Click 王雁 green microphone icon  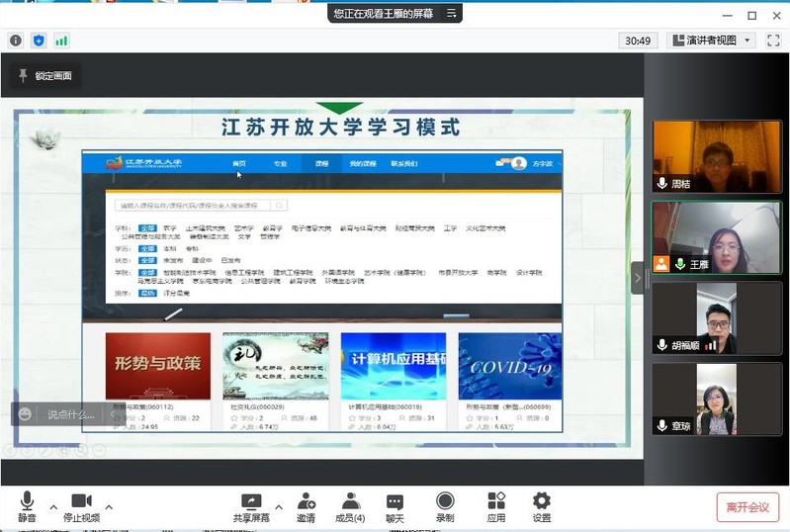[x=680, y=264]
